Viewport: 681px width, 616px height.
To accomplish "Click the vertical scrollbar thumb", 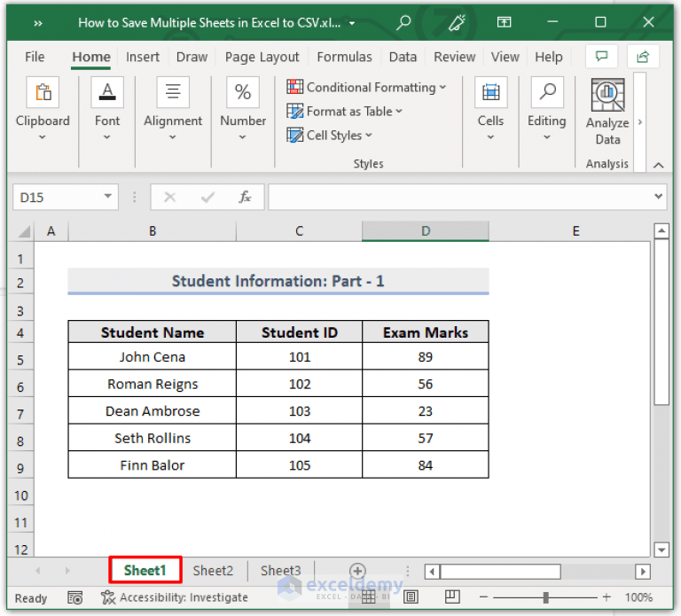I will [661, 322].
